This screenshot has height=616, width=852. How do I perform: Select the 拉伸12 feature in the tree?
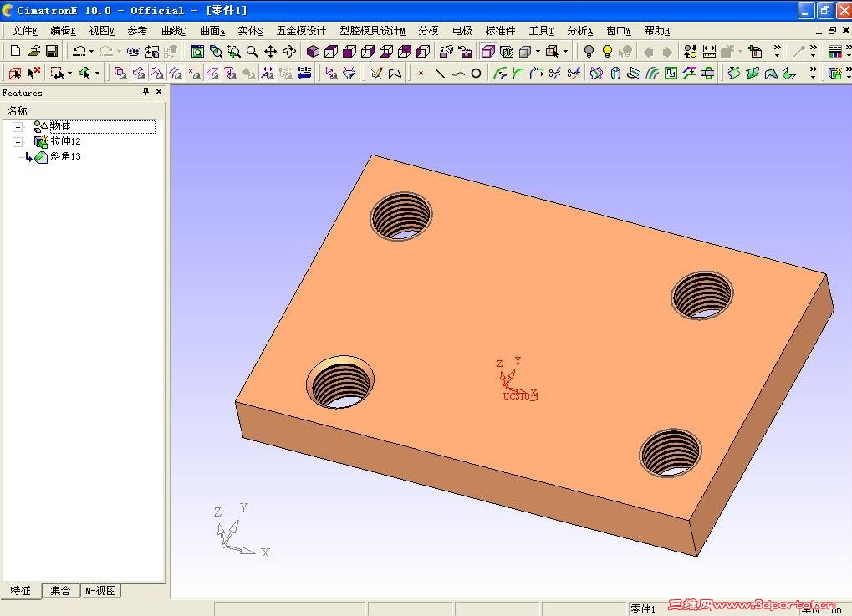point(65,141)
